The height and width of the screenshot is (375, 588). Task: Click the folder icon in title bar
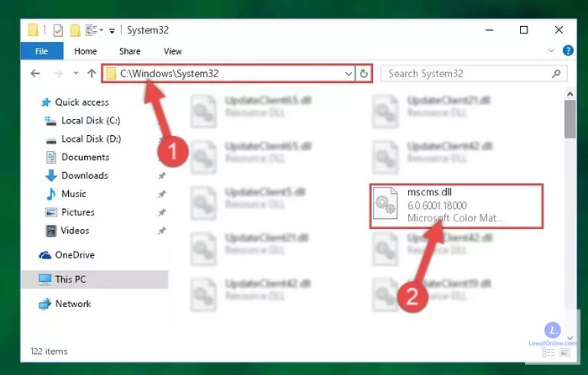point(33,30)
